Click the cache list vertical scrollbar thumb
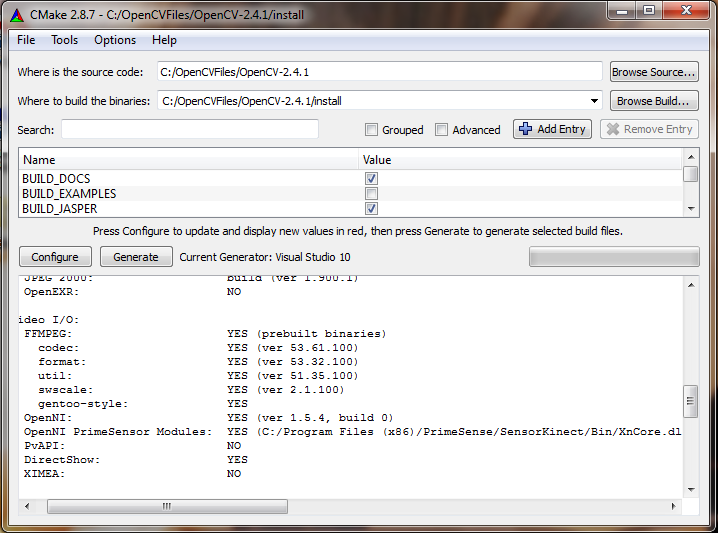Viewport: 718px width, 533px height. [691, 174]
